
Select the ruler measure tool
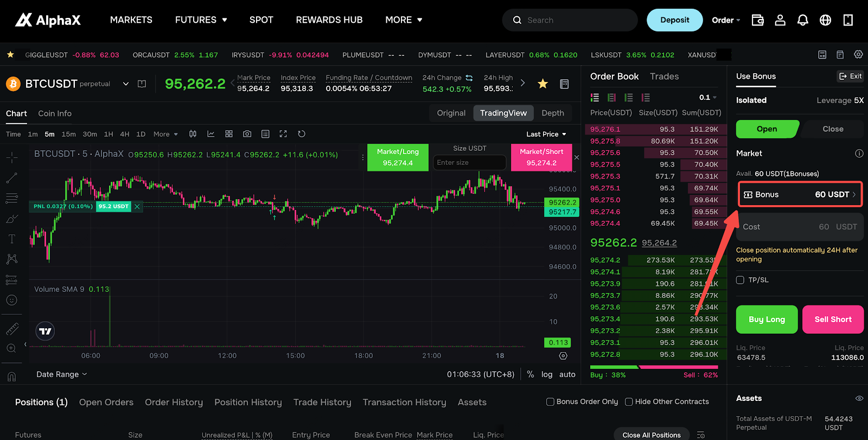(12, 329)
